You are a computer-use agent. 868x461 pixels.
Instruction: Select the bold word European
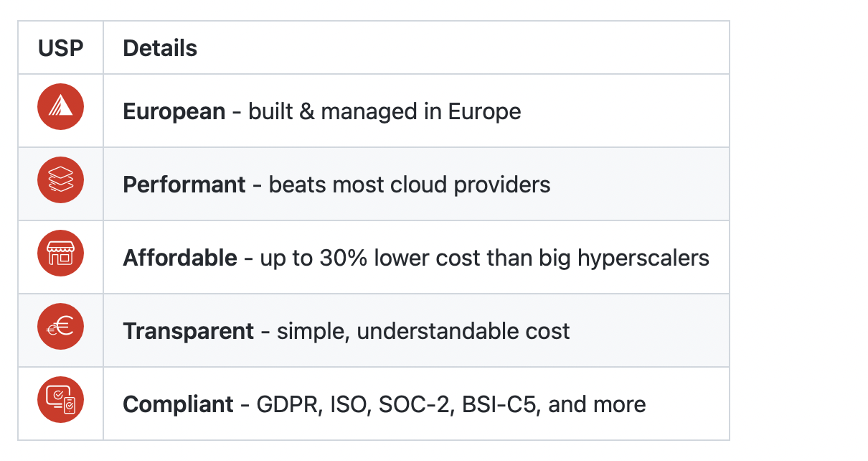174,112
